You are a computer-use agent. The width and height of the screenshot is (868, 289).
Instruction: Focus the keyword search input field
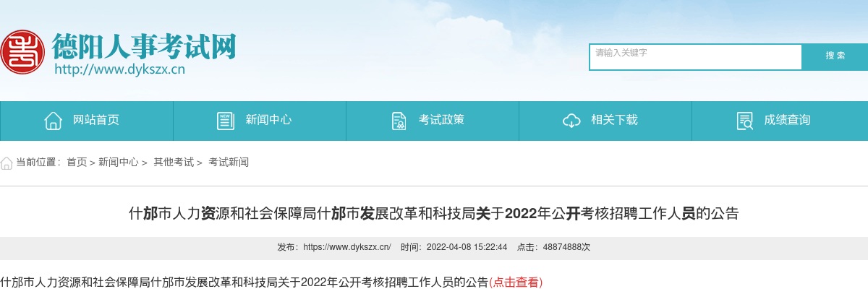(696, 57)
